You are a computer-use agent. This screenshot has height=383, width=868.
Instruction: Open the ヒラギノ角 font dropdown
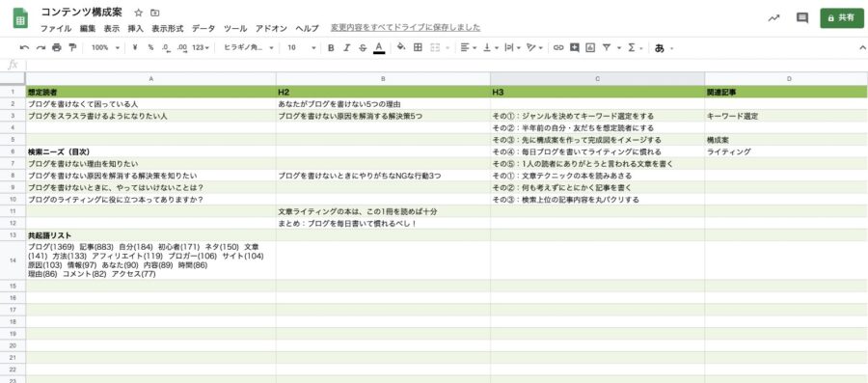[x=249, y=48]
